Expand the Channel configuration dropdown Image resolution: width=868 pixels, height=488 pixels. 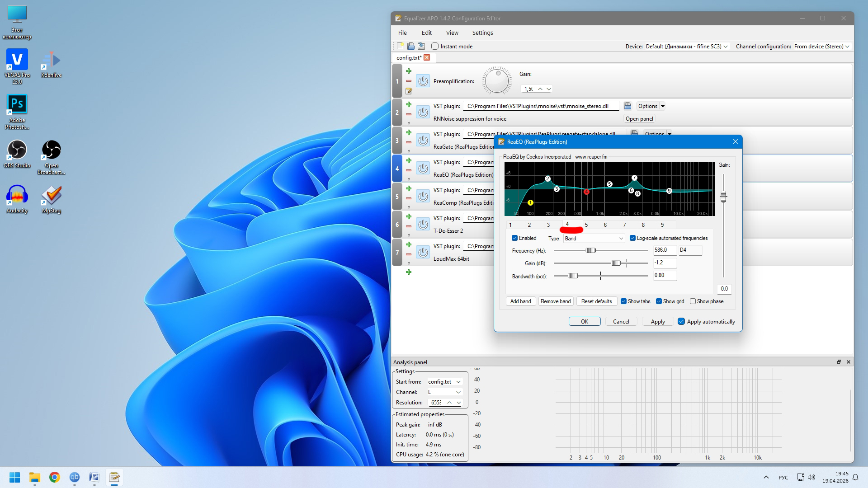point(822,46)
